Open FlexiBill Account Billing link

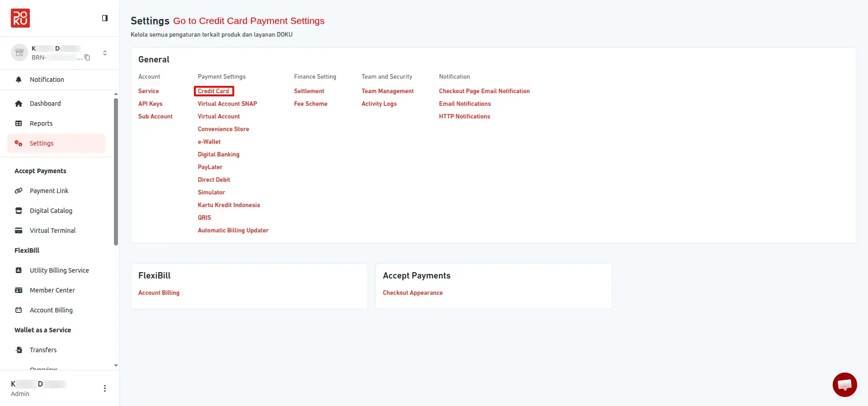(x=159, y=293)
